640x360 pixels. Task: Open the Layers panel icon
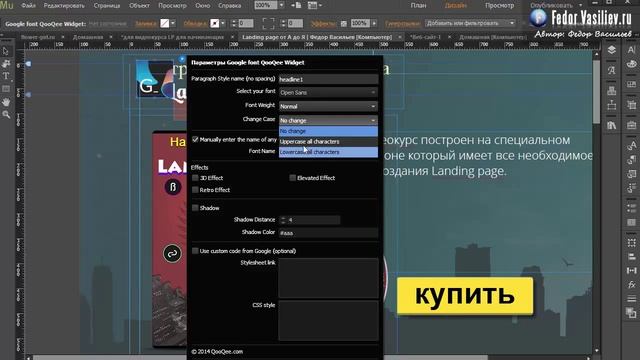[x=611, y=50]
